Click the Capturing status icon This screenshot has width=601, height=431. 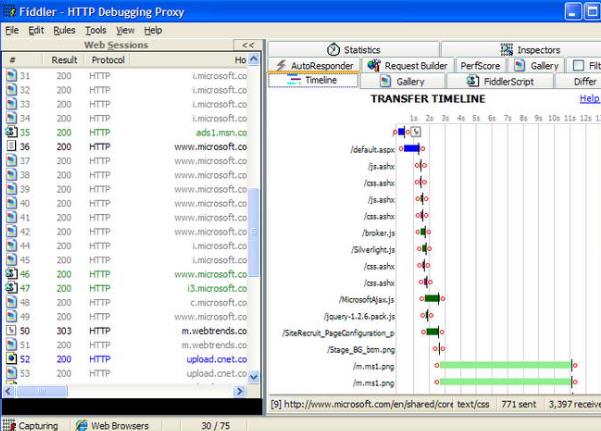[9, 425]
